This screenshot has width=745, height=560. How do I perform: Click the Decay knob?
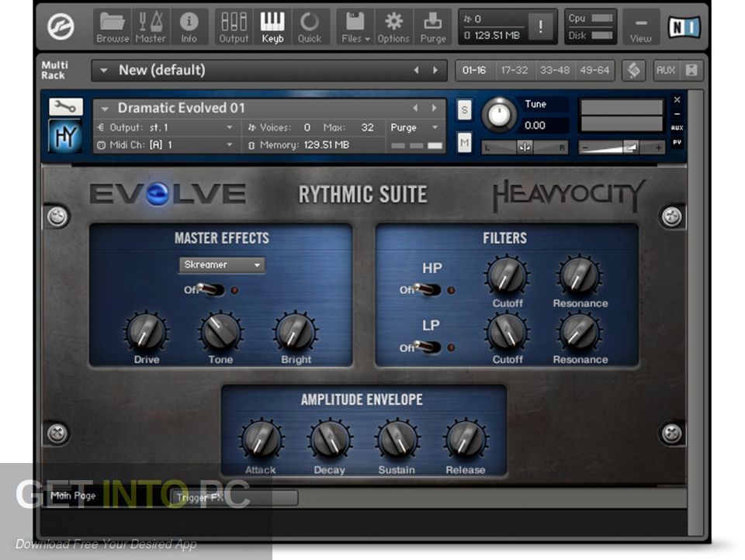coord(329,440)
